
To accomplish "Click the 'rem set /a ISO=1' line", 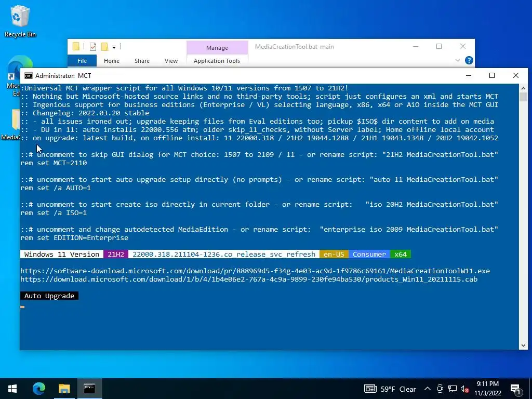I will (x=54, y=213).
